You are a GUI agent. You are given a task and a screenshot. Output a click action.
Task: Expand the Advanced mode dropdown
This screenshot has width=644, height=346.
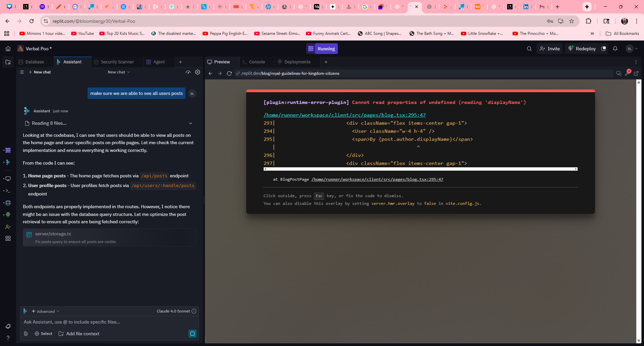point(46,311)
